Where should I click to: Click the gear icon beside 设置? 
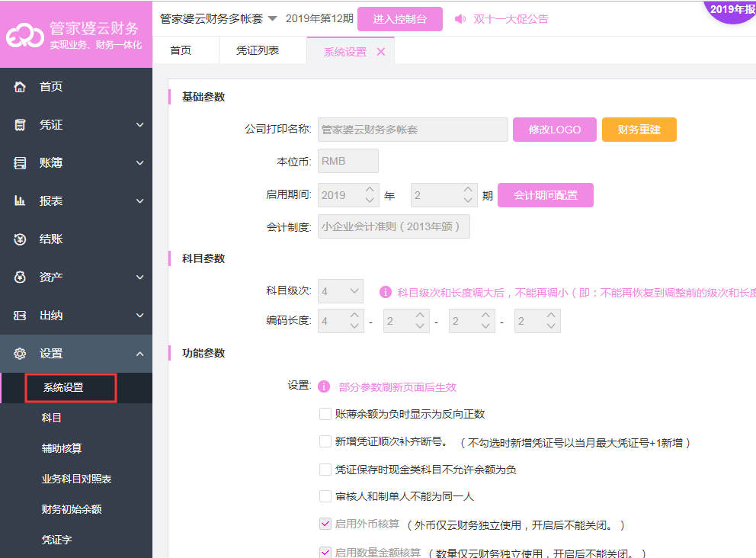[20, 354]
